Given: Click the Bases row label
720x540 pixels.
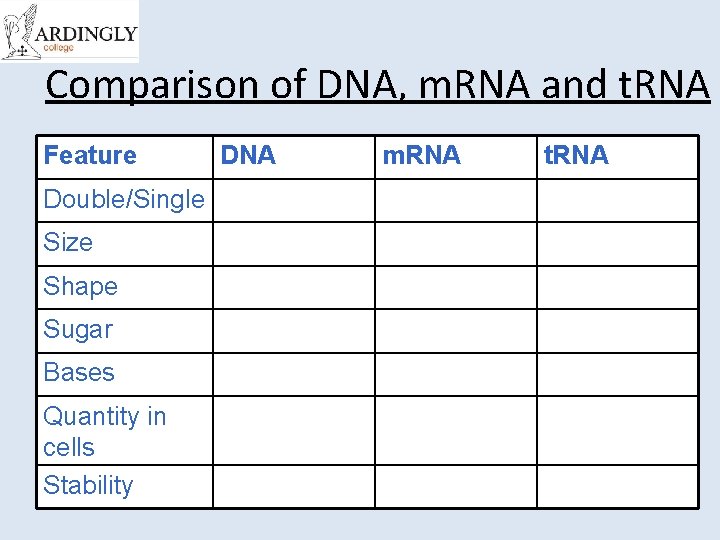Looking at the screenshot, I should [79, 373].
